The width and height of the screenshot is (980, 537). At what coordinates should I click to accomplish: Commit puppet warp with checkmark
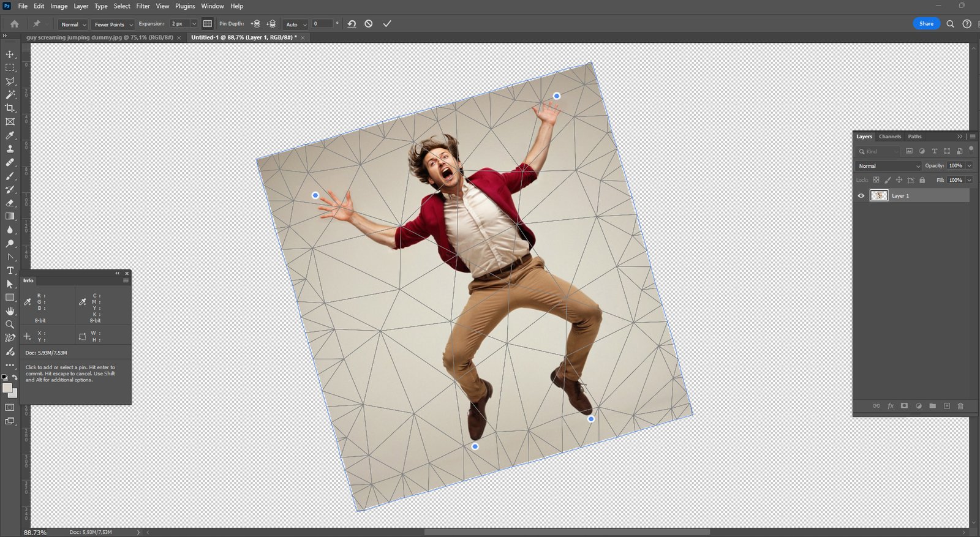coord(387,24)
